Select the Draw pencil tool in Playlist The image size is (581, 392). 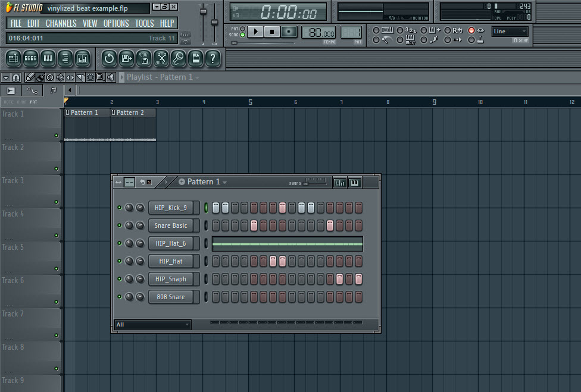click(x=30, y=77)
